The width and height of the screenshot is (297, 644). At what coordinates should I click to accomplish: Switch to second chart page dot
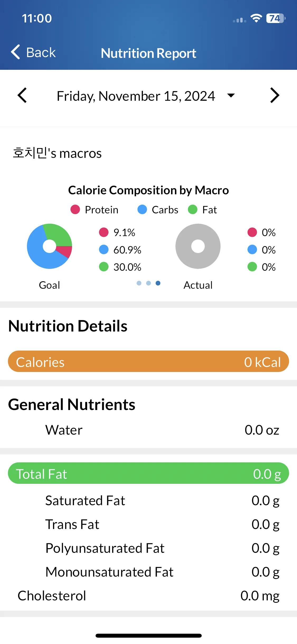(x=149, y=283)
